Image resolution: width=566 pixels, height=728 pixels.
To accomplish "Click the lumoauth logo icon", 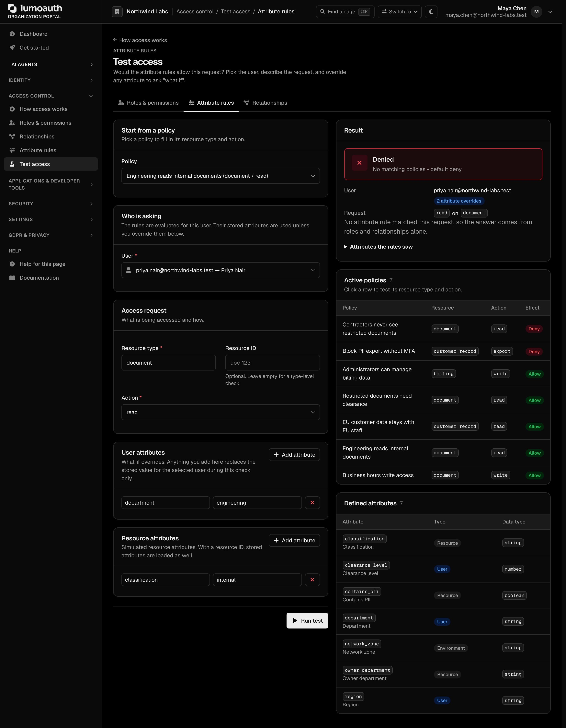I will click(12, 8).
